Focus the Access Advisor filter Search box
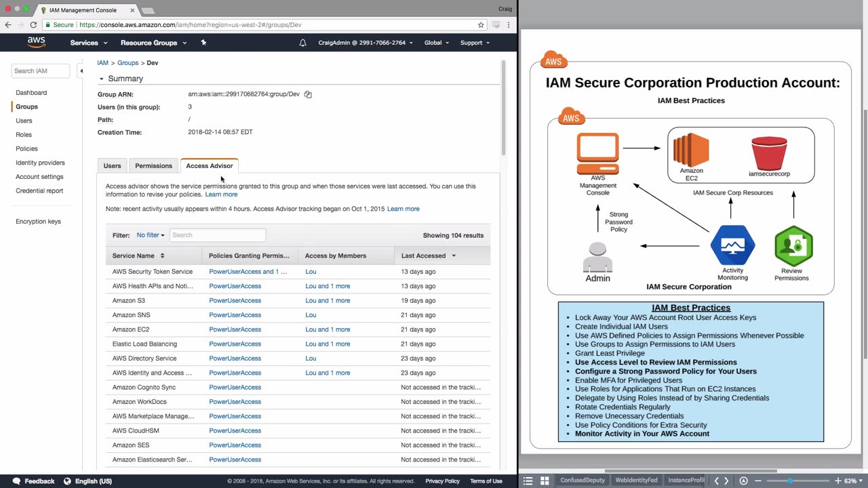Screen dimensions: 868x488 coord(218,235)
